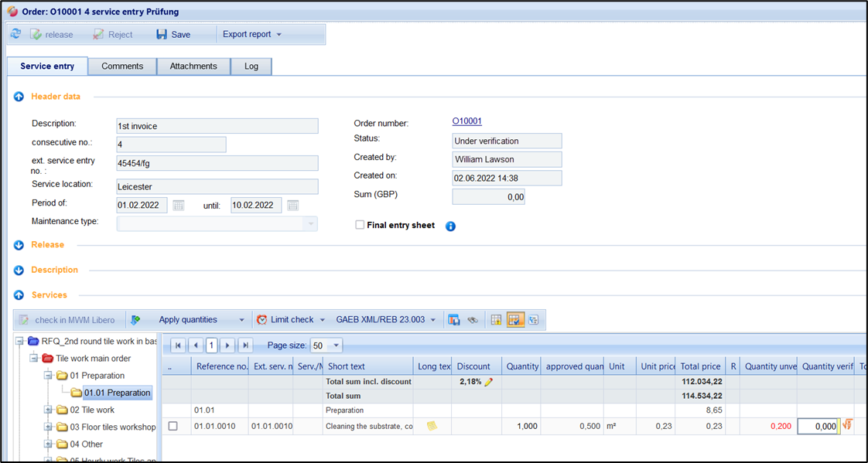Open the Export report dropdown

tap(251, 34)
